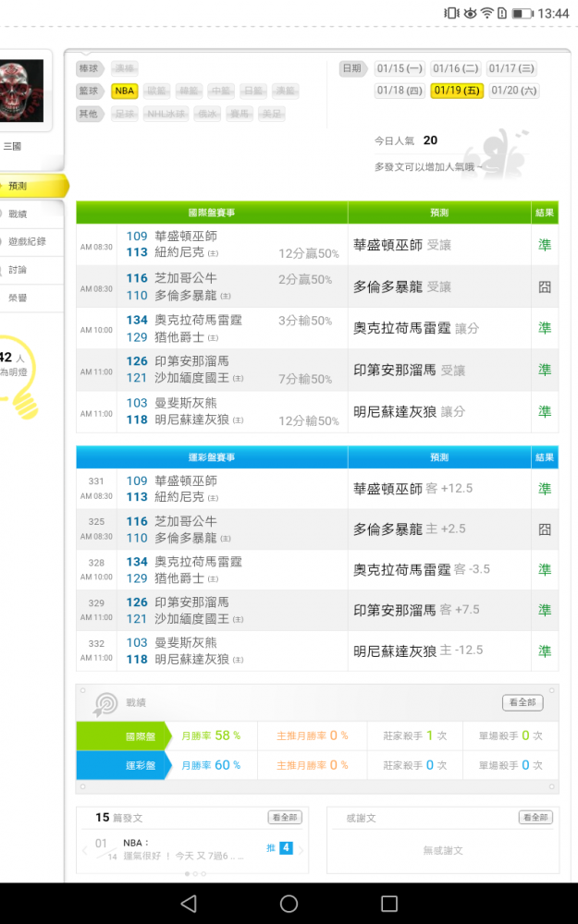
Task: Go to previous post with left arrow
Action: tap(86, 849)
